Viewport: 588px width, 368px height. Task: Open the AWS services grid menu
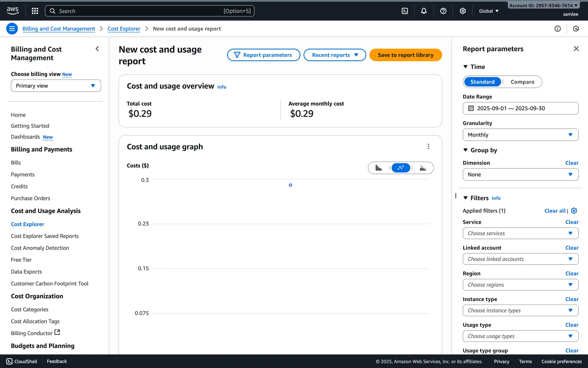[x=35, y=11]
